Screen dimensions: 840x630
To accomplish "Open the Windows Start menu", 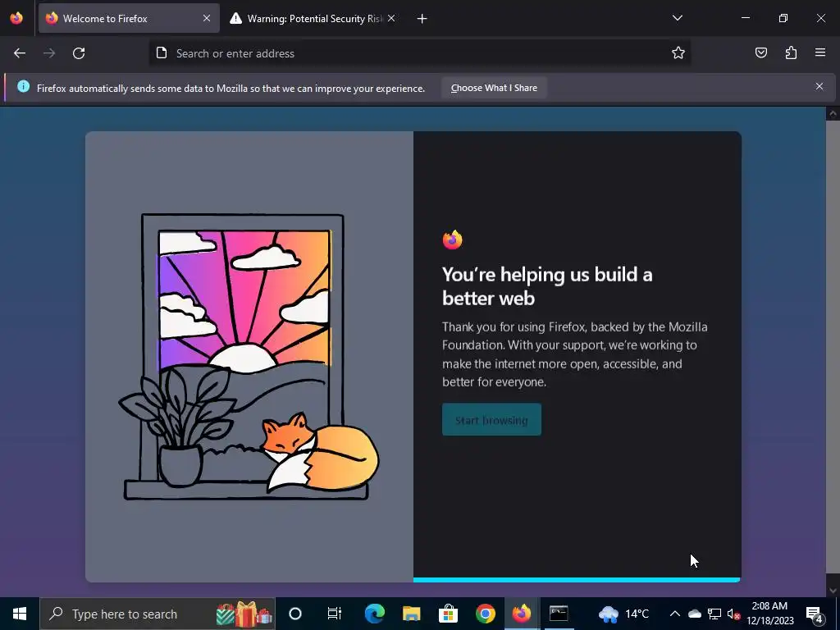I will tap(20, 614).
